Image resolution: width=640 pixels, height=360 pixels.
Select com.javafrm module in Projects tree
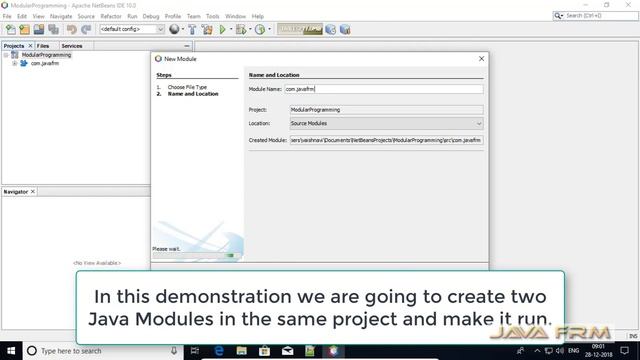pyautogui.click(x=45, y=63)
